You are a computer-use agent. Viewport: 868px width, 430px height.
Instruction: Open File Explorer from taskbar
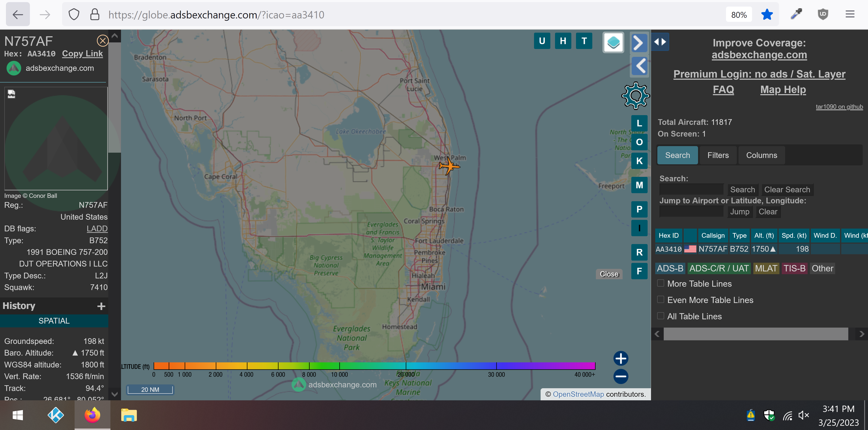(x=129, y=415)
